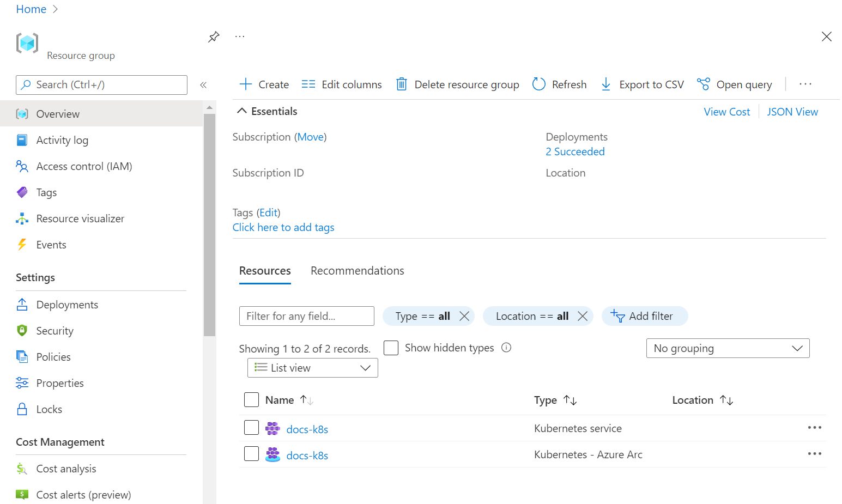Open the List view selector
The height and width of the screenshot is (504, 842).
pyautogui.click(x=312, y=368)
